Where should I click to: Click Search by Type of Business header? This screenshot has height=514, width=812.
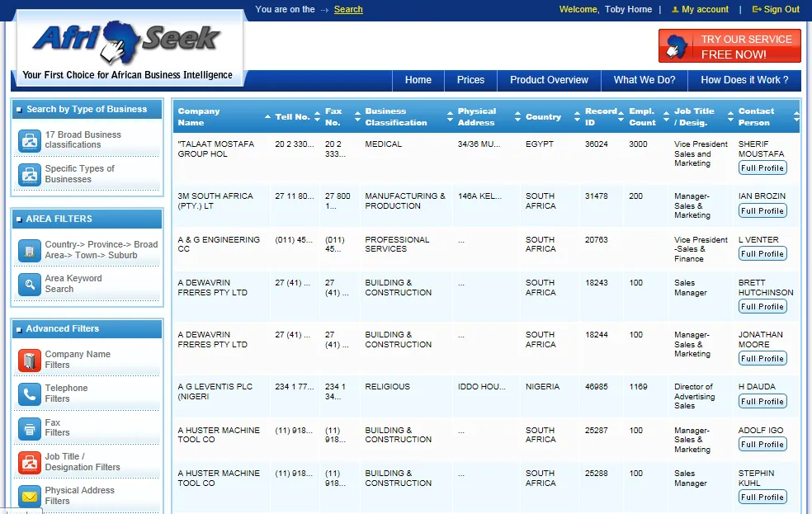[87, 109]
